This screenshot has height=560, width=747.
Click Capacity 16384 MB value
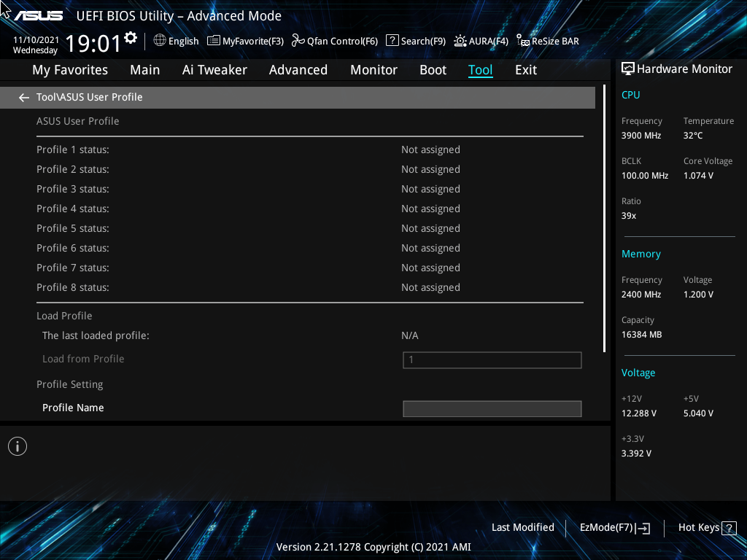[642, 335]
